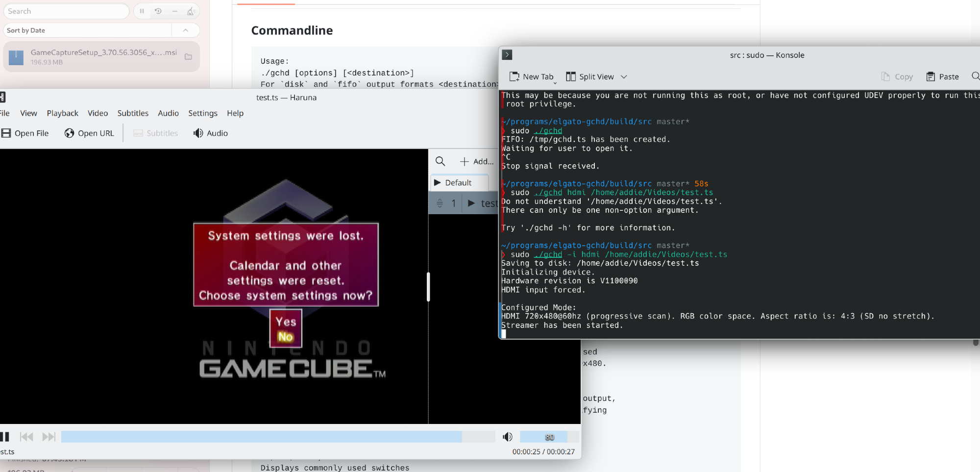The height and width of the screenshot is (472, 980).
Task: Open the Sort by Date dropdown
Action: (x=88, y=30)
